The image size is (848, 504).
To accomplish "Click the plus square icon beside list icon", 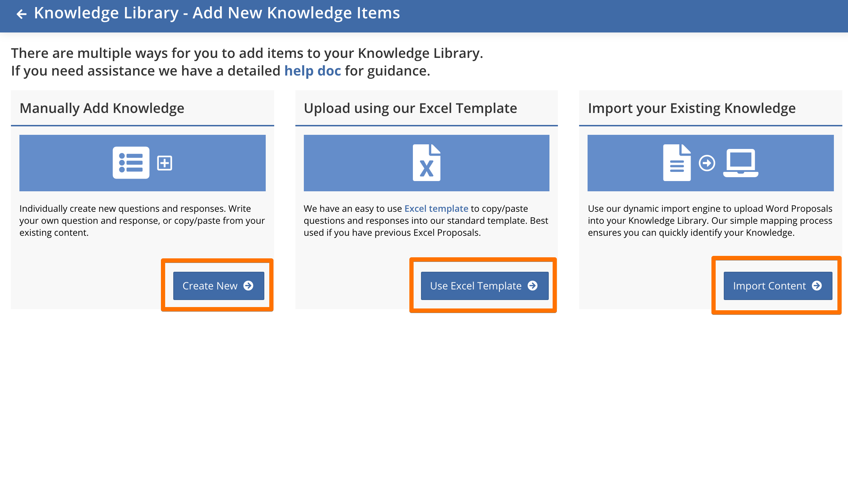I will pos(165,163).
